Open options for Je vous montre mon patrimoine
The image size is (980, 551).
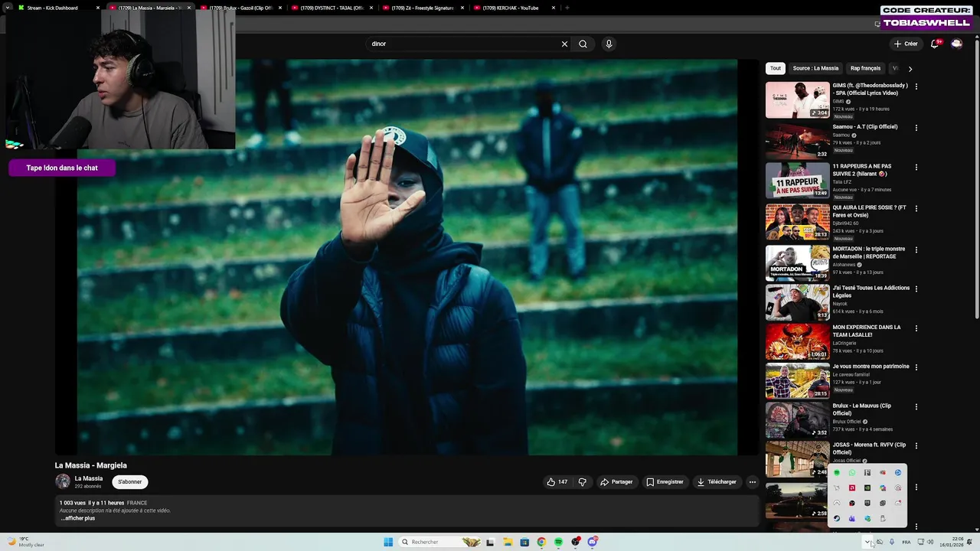[916, 367]
